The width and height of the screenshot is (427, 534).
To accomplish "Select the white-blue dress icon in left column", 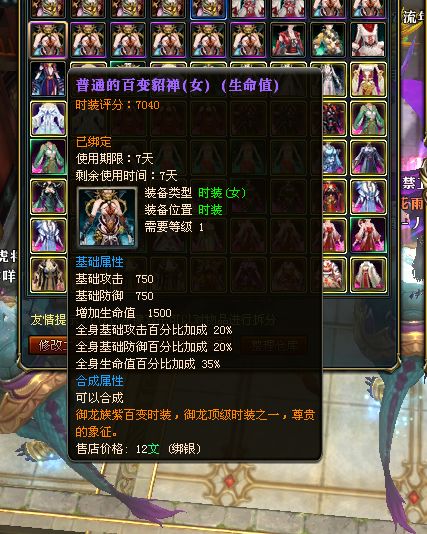I will tap(48, 119).
